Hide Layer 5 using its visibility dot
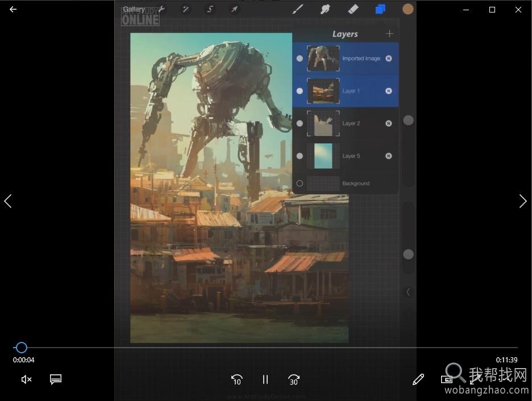Viewport: 532px width, 401px height. tap(300, 156)
